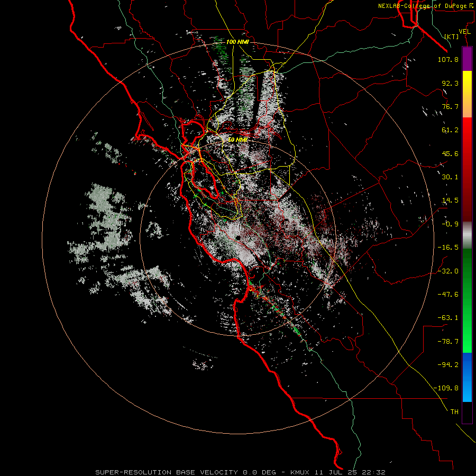The image size is (476, 476).
Task: Click the -94.2 legend value
Action: (x=448, y=365)
